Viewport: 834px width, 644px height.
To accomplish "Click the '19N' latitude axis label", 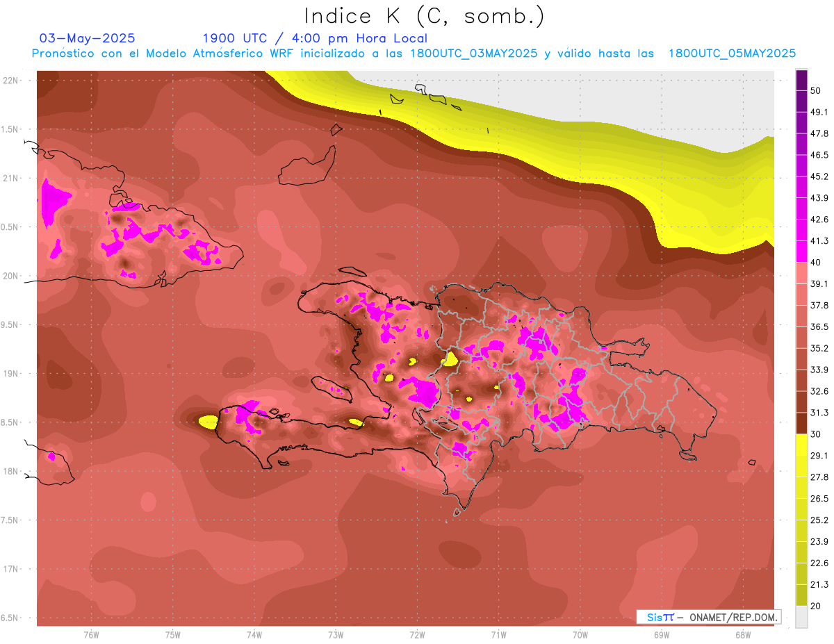I will [10, 374].
